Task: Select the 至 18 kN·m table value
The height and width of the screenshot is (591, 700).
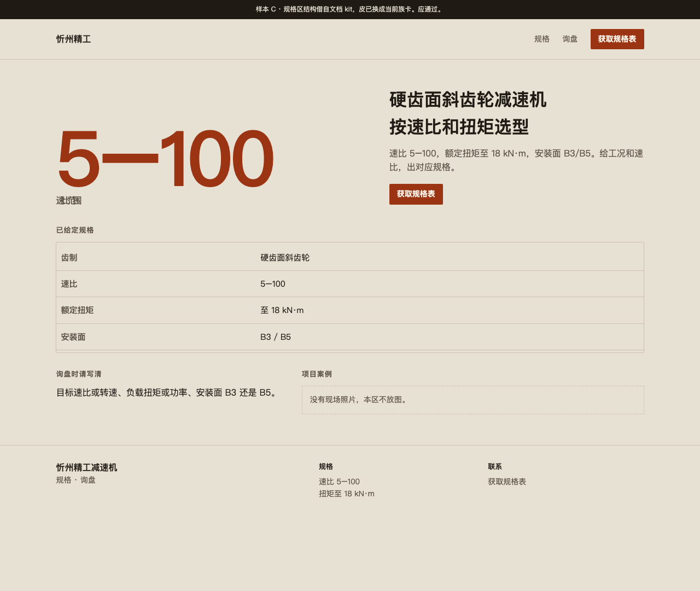Action: tap(282, 310)
